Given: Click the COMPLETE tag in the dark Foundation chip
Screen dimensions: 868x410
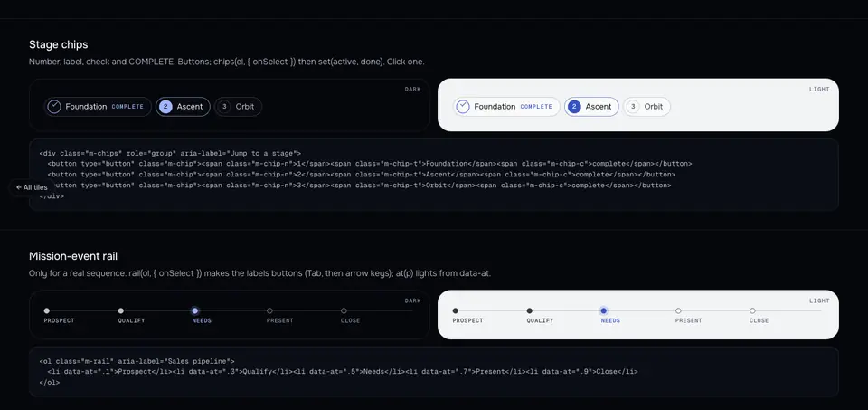Looking at the screenshot, I should pyautogui.click(x=127, y=107).
